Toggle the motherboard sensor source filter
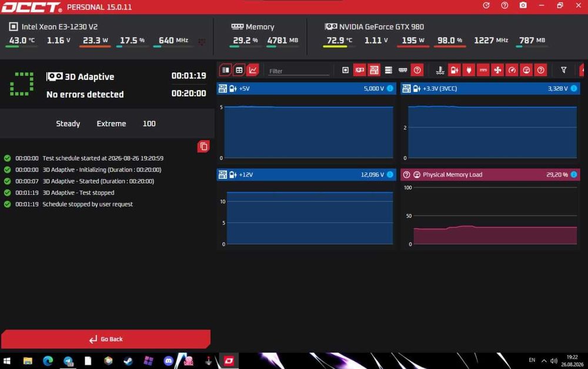588x369 pixels. tap(374, 70)
